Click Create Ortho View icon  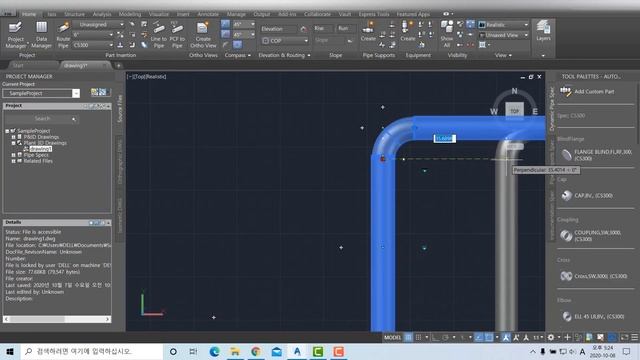click(x=203, y=35)
